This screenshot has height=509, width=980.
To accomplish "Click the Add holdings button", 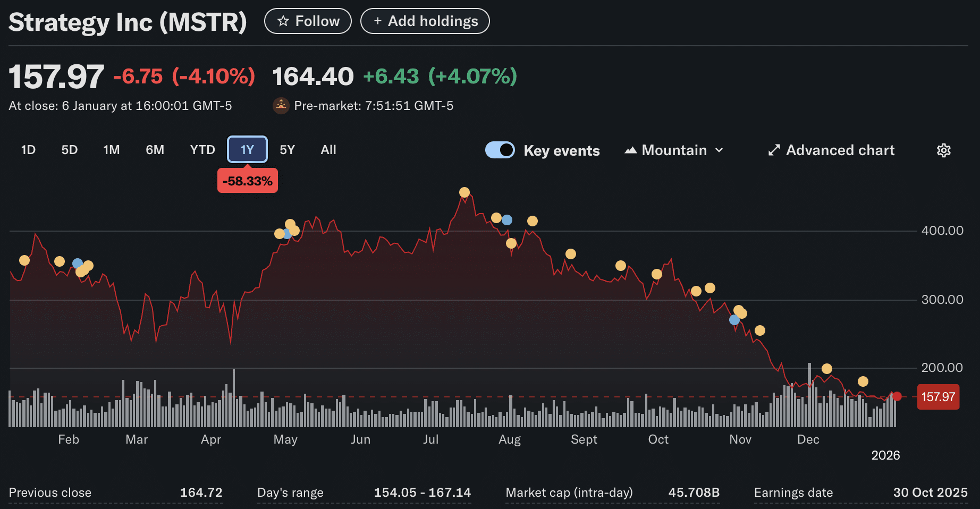I will pos(425,21).
